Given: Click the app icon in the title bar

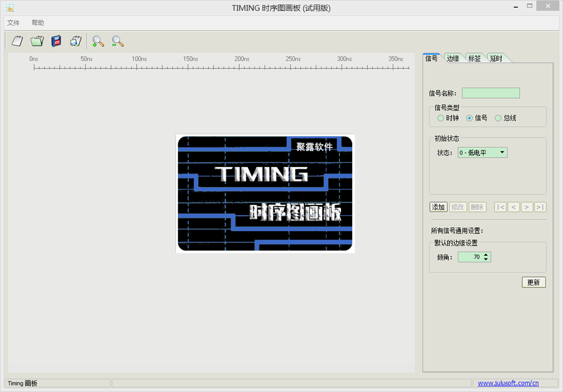Looking at the screenshot, I should point(9,7).
